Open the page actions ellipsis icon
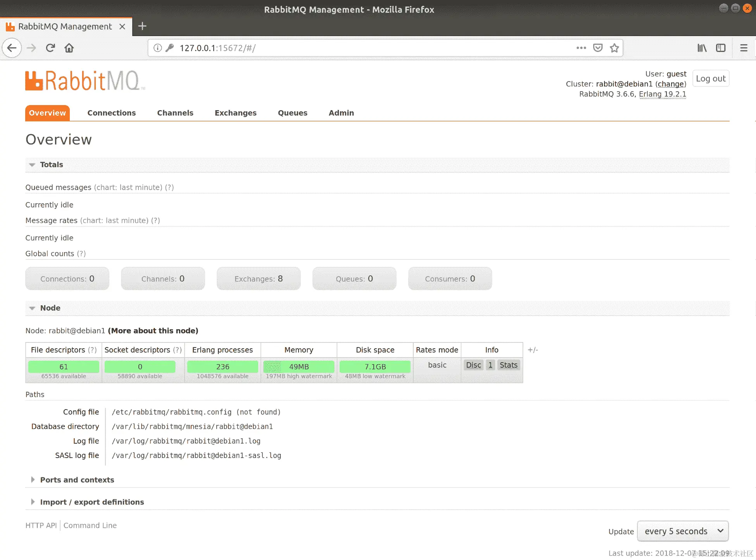 point(581,48)
